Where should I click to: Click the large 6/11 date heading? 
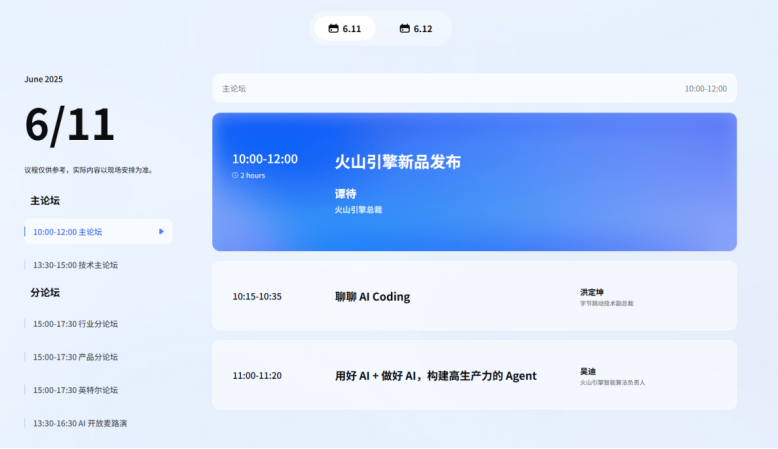tap(69, 125)
